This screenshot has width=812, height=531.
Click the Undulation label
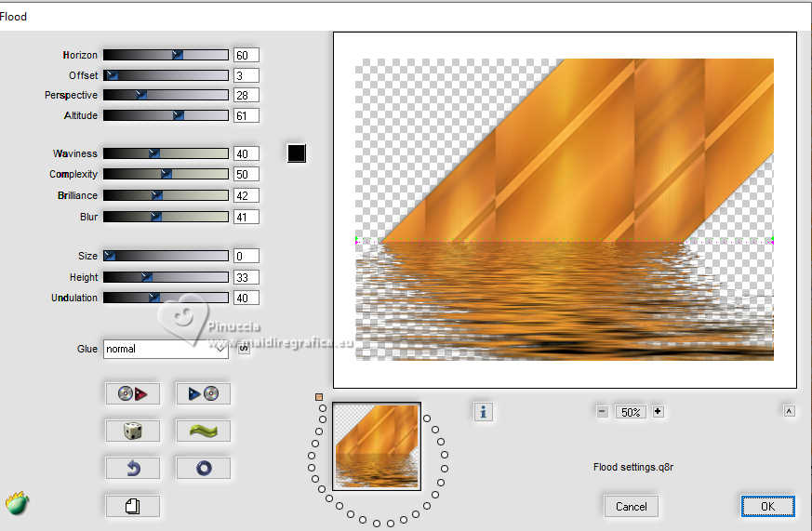click(x=74, y=298)
